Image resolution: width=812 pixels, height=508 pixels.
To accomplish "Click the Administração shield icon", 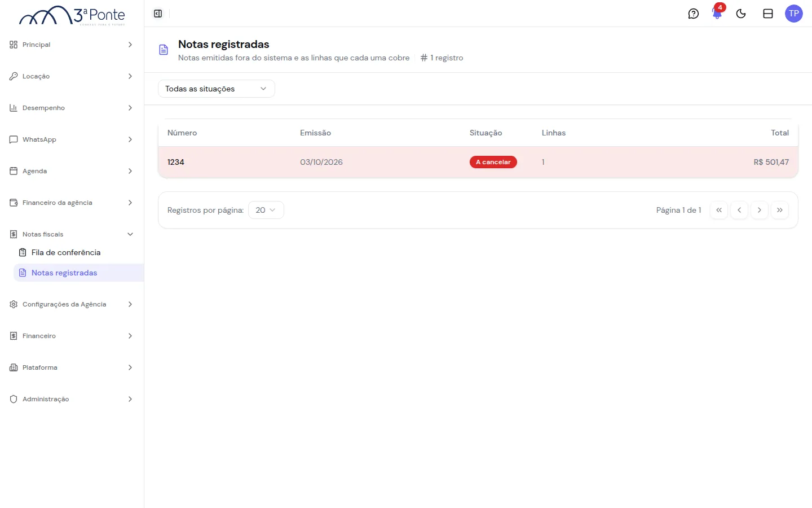I will pos(14,399).
